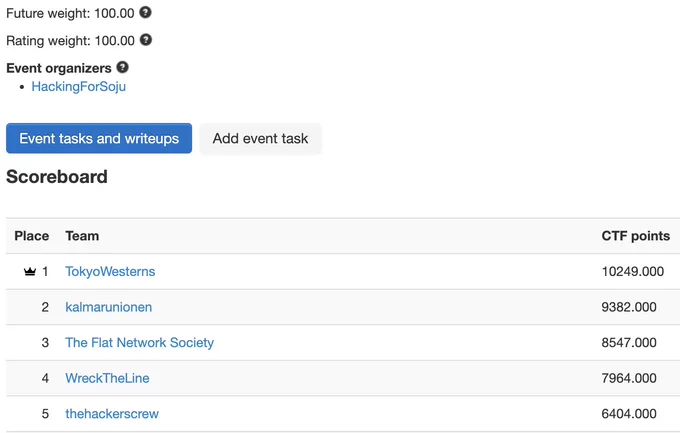Click place number 4 in the scoreboard
Screen dimensions: 680x433
point(45,378)
